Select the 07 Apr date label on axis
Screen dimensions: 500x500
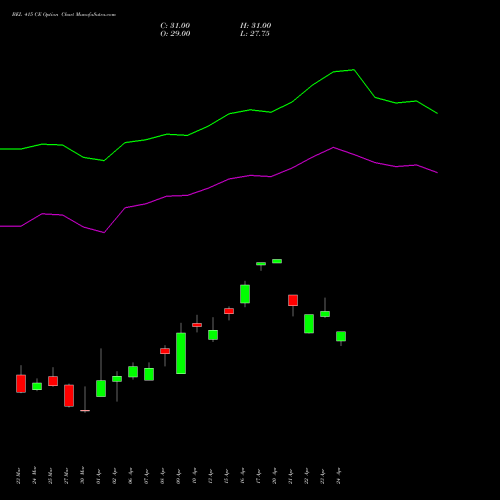[x=146, y=476]
